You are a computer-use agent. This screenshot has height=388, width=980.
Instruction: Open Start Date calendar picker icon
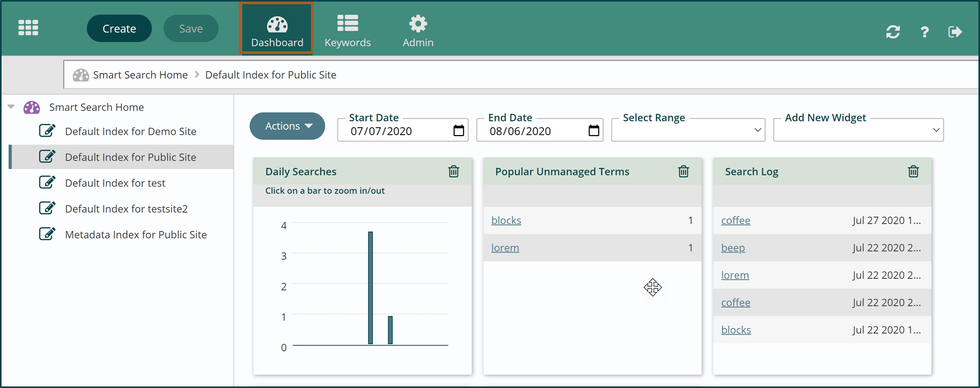pyautogui.click(x=459, y=130)
